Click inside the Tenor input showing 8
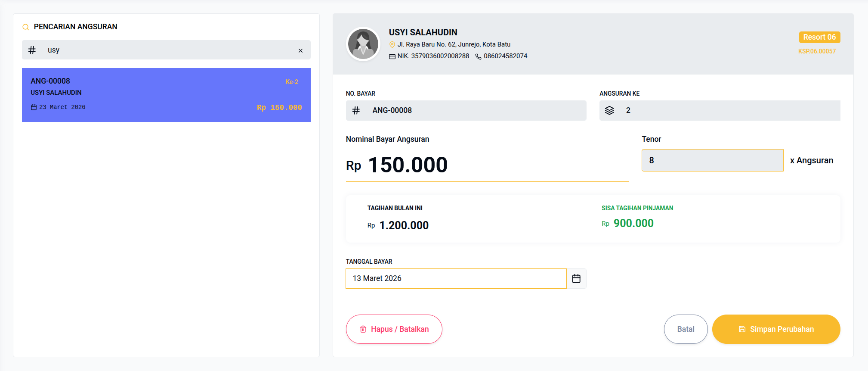 point(712,160)
